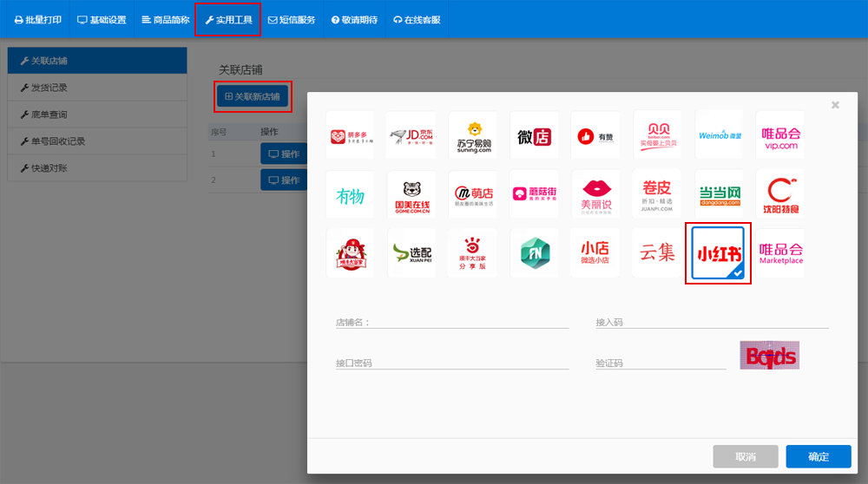
Task: Select the Pinduoduo (拼多多) platform logo
Action: [x=351, y=135]
